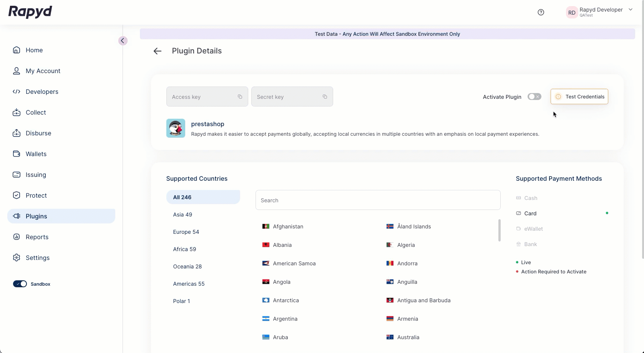This screenshot has width=644, height=353.
Task: Navigate to Reports in the sidebar
Action: pyautogui.click(x=37, y=237)
